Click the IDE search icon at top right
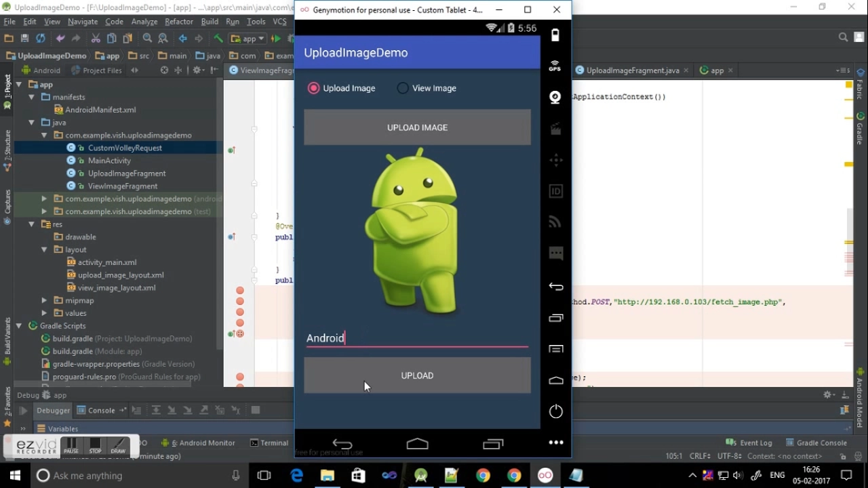868x488 pixels. click(843, 38)
